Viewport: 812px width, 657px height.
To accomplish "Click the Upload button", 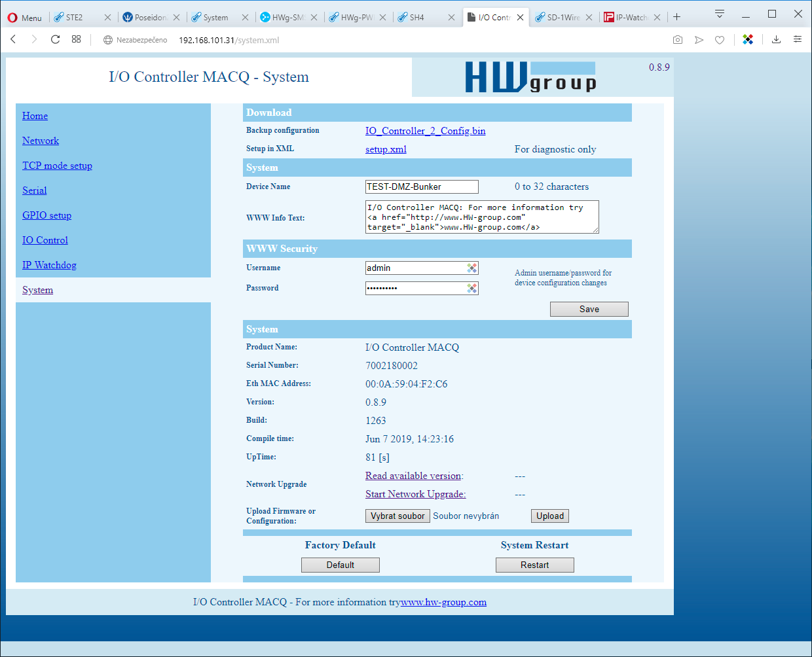I will coord(550,516).
